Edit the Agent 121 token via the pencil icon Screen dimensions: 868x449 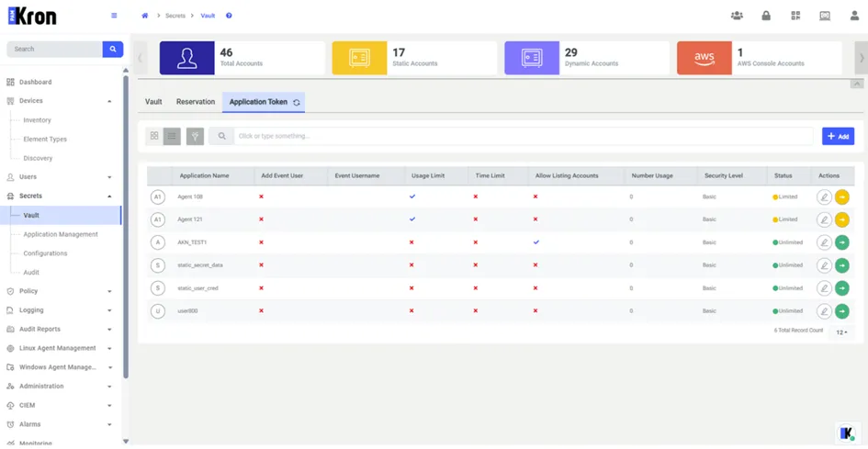(824, 219)
